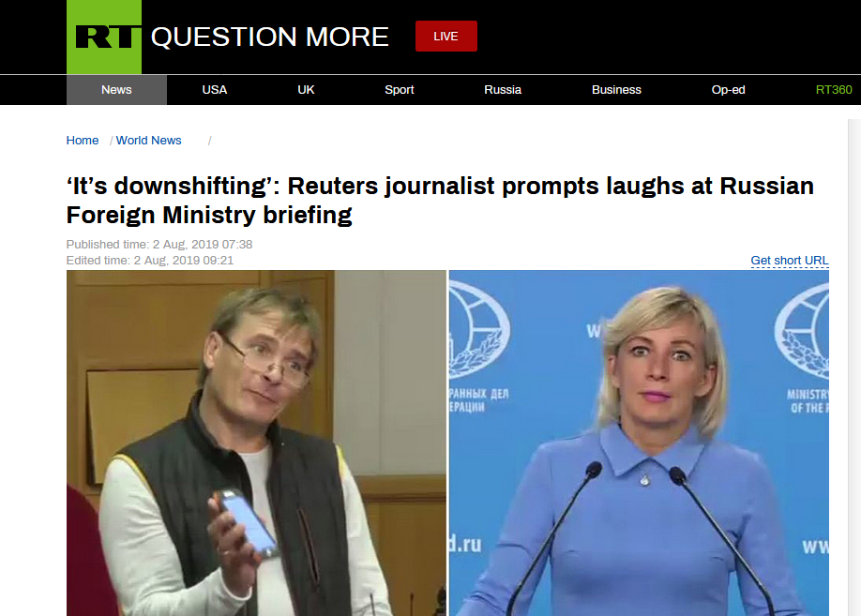Viewport: 861px width, 616px height.
Task: Click the page vertical scrollbar
Action: coord(853,368)
